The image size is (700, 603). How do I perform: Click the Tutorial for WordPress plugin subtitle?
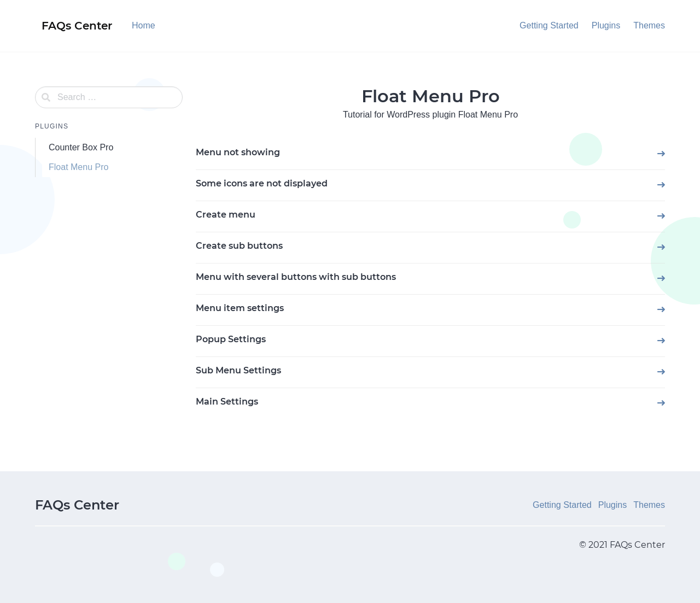(x=430, y=115)
